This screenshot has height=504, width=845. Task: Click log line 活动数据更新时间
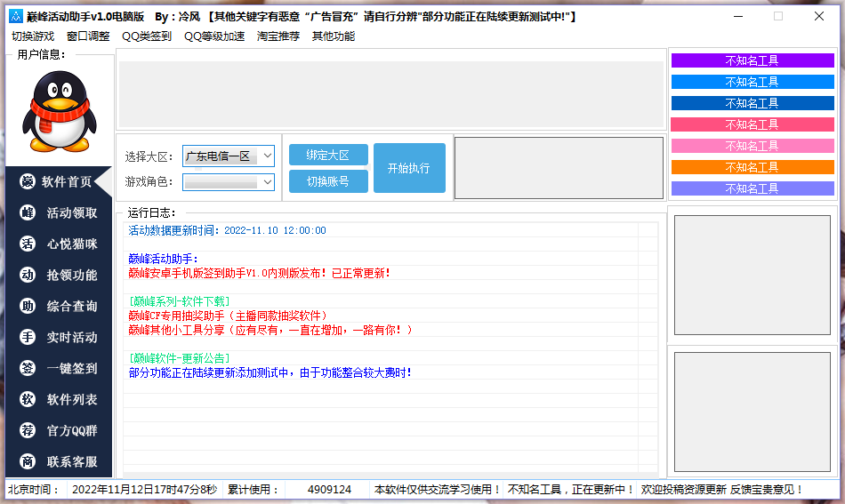point(227,230)
